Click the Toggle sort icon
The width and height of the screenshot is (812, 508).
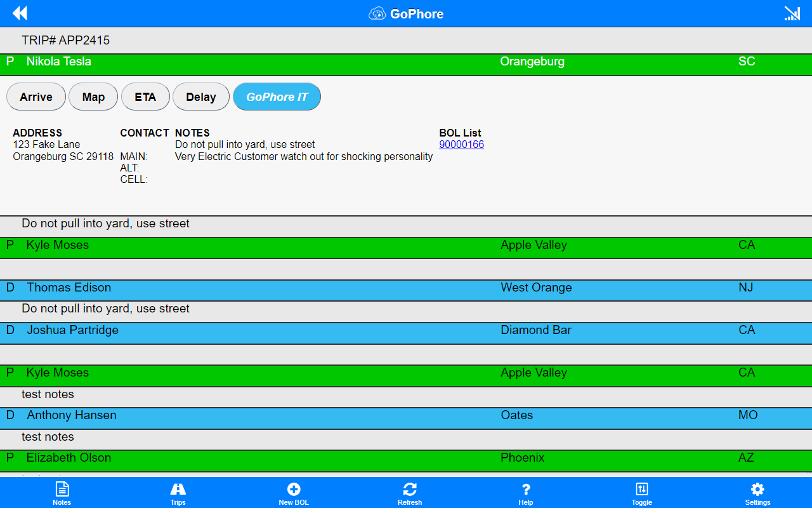(642, 489)
